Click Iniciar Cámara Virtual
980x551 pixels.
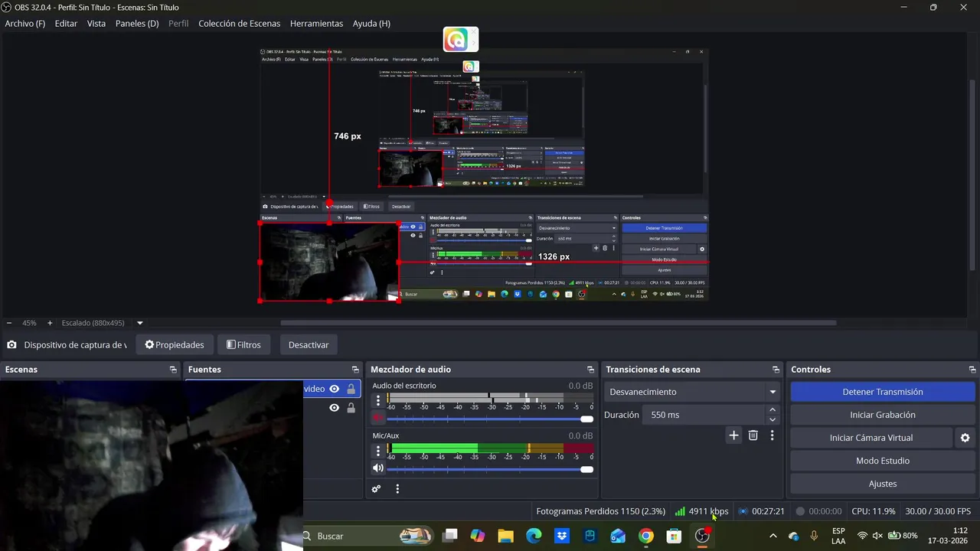tap(871, 438)
